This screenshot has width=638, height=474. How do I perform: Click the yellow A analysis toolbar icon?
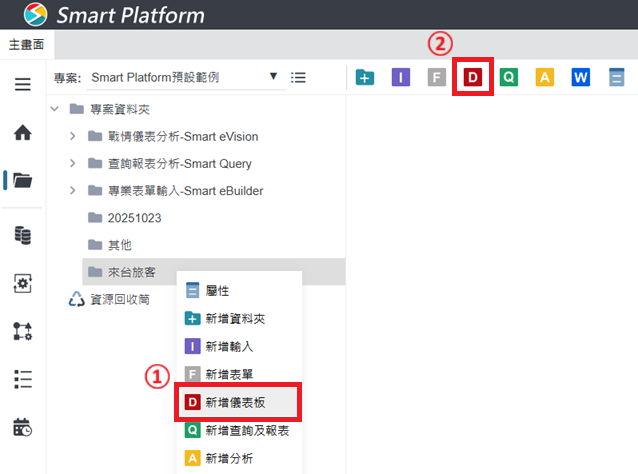tap(544, 78)
